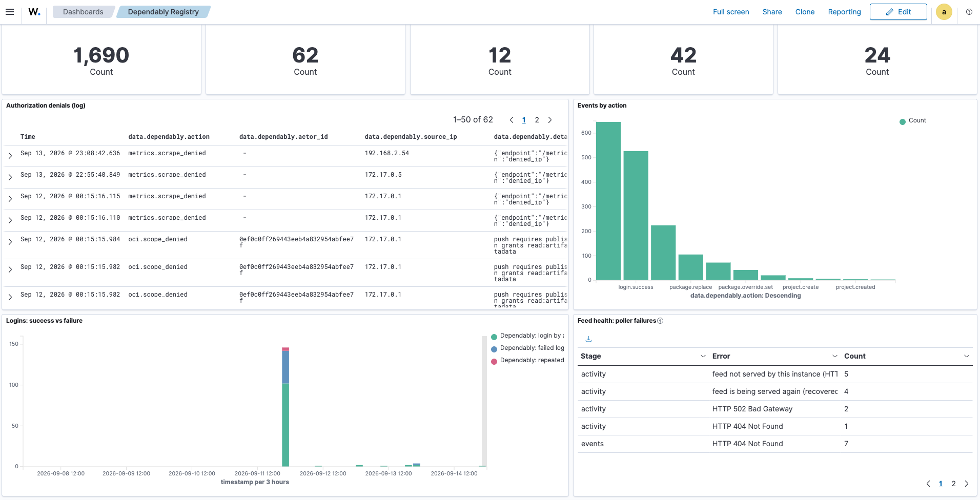Expand the 00:15:16.115 log row
The width and height of the screenshot is (980, 500).
10,199
